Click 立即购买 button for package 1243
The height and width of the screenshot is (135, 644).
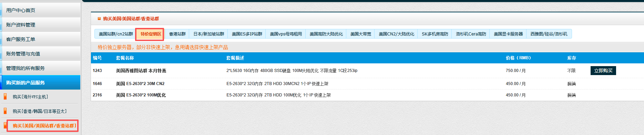point(603,71)
